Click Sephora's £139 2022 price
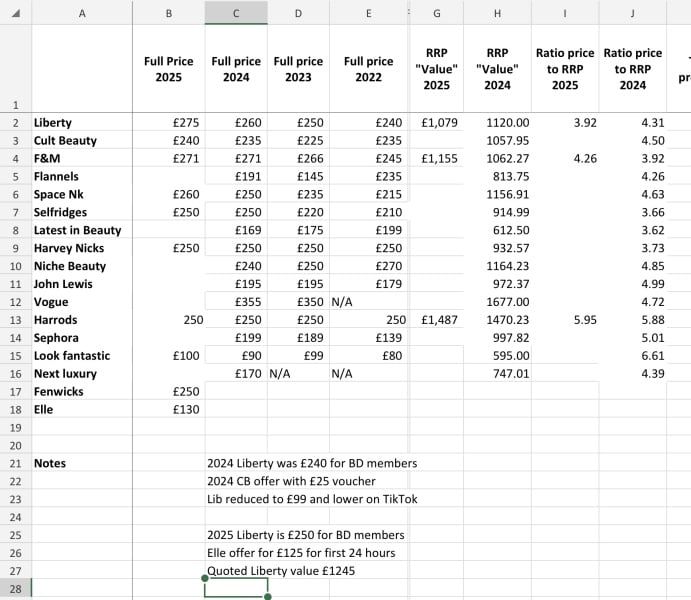The image size is (691, 600). pos(369,338)
